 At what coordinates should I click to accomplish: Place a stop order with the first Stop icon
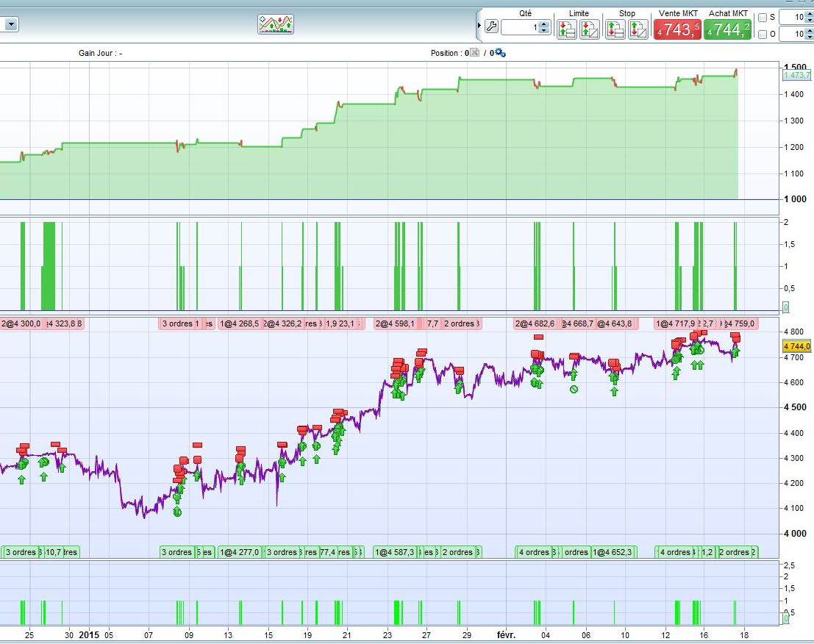click(x=615, y=29)
